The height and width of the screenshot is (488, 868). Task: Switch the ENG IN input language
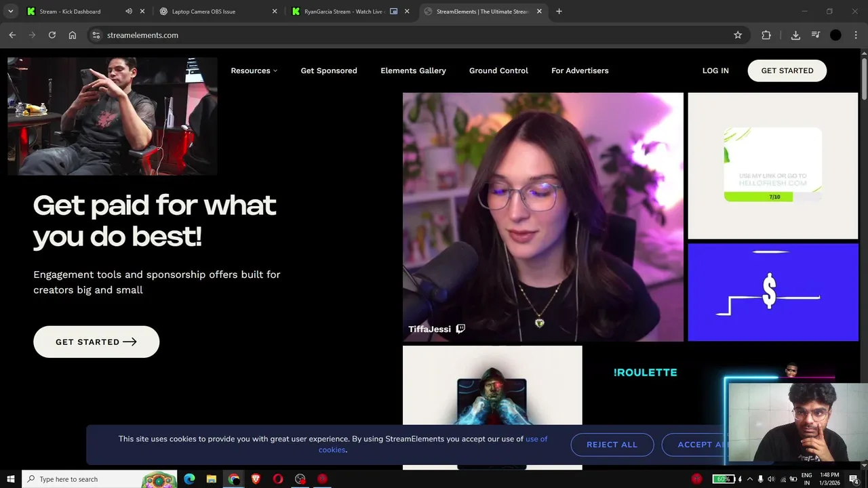(x=806, y=479)
